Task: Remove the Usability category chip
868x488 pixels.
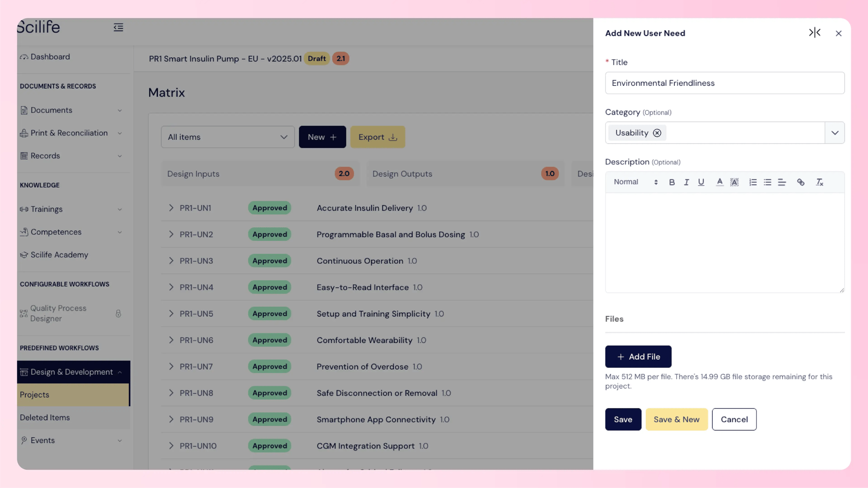Action: click(x=658, y=133)
